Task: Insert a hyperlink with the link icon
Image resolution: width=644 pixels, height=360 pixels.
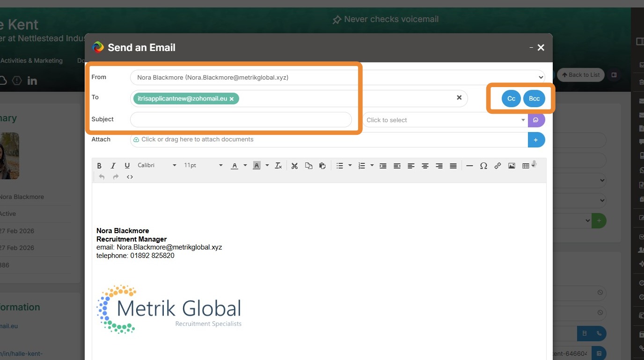Action: (x=498, y=166)
